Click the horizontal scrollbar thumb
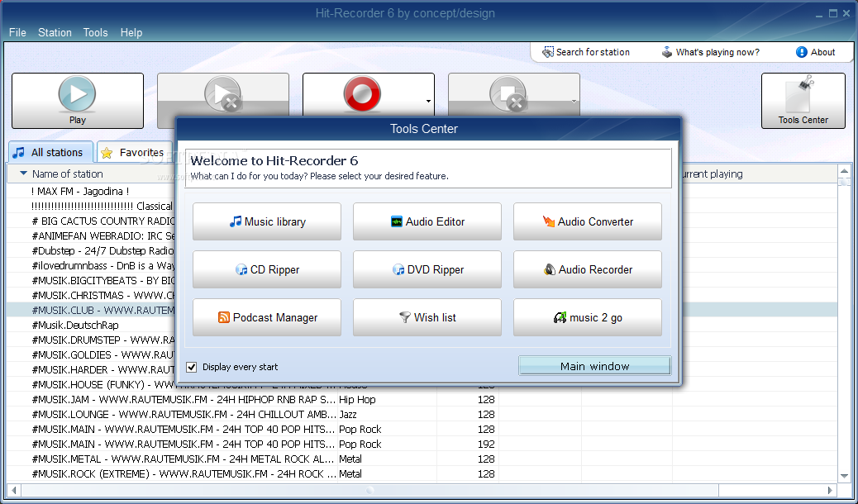The height and width of the screenshot is (504, 858). [x=370, y=490]
